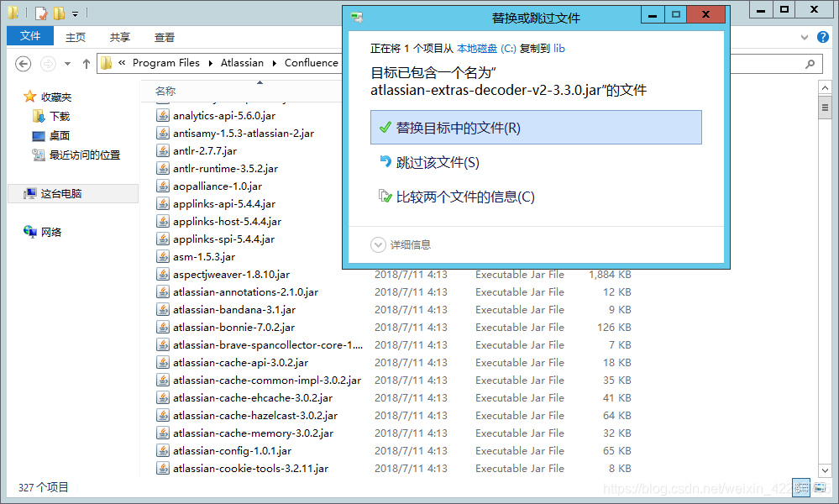Click the jar icon beside applinks-api-5.4.4.jar

point(163,204)
